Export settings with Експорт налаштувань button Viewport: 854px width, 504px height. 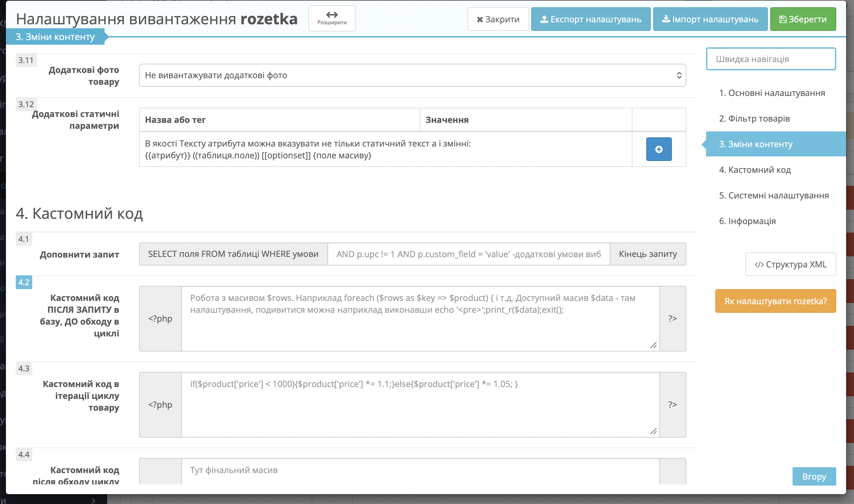click(591, 19)
